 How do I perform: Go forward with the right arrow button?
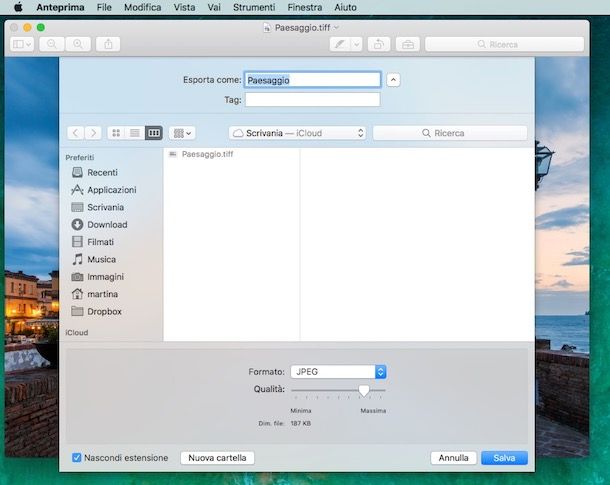point(93,133)
